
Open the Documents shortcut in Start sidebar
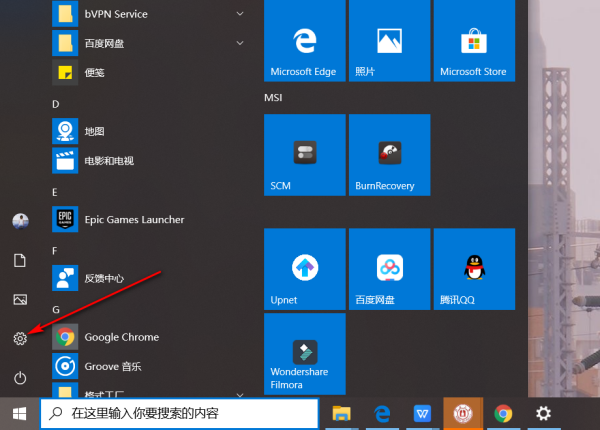point(20,261)
